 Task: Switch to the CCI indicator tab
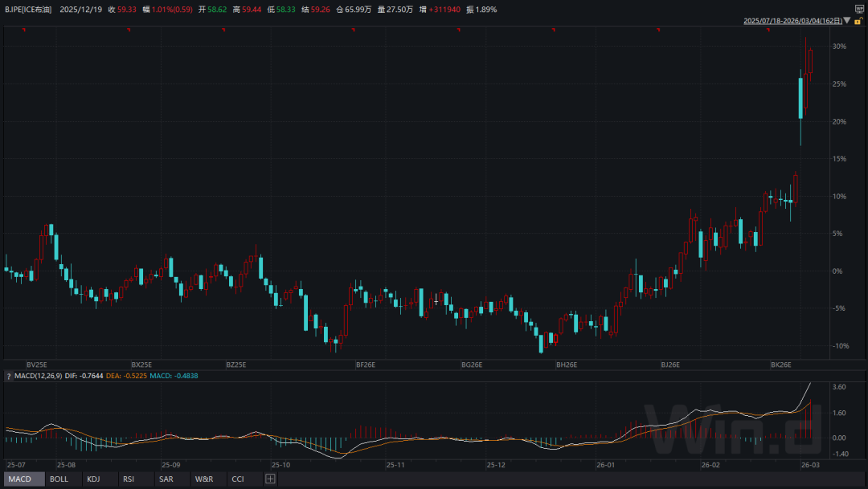click(x=238, y=479)
